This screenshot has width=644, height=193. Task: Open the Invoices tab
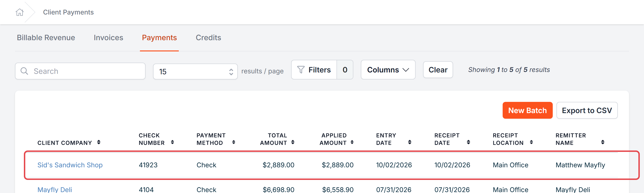pos(109,38)
